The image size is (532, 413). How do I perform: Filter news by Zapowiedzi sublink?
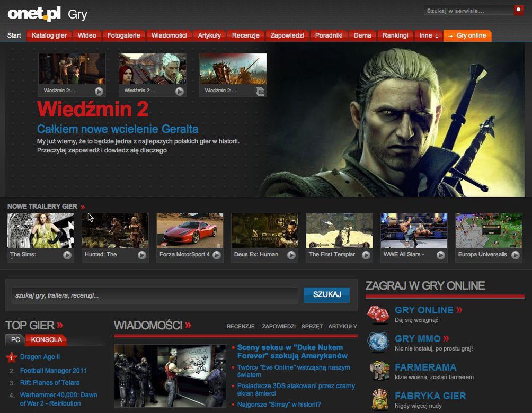[279, 326]
